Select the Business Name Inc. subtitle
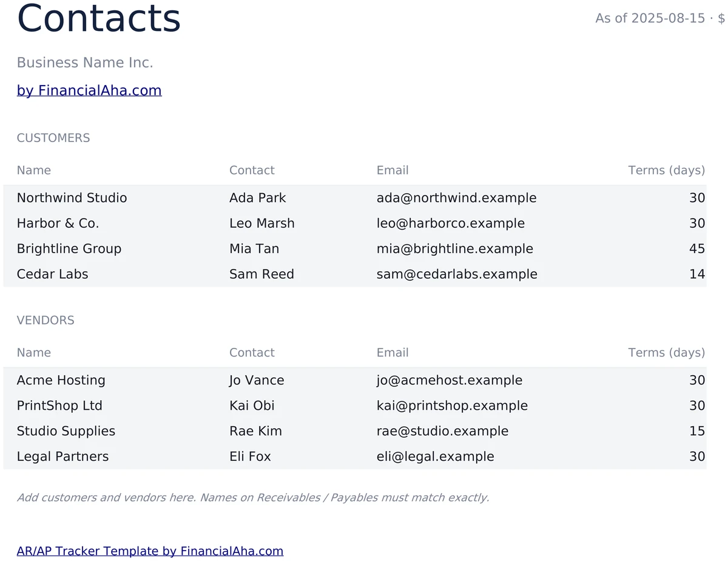Viewport: 728px width, 561px height. point(85,63)
